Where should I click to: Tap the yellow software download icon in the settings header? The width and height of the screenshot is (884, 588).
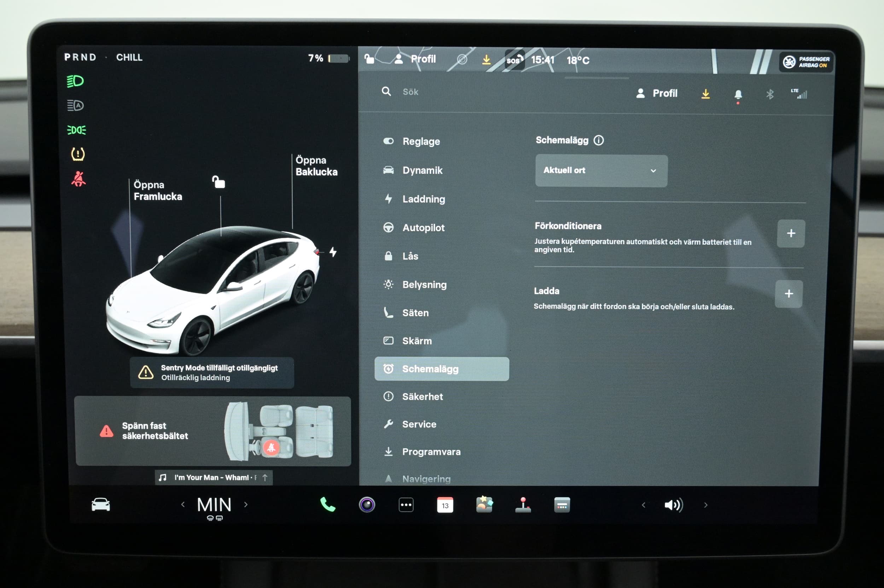pos(705,94)
